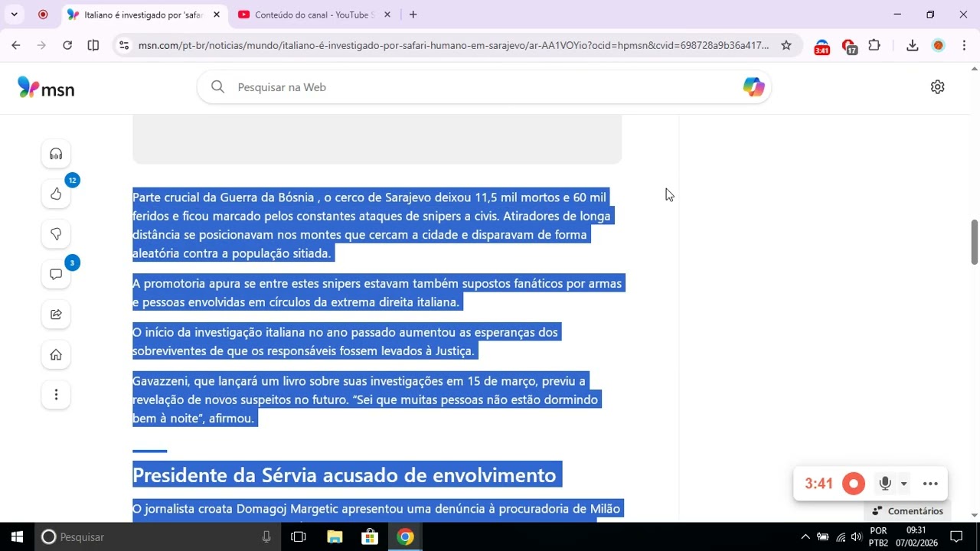Stop the recording with red circle button
Screen dimensions: 980x551
pyautogui.click(x=853, y=484)
